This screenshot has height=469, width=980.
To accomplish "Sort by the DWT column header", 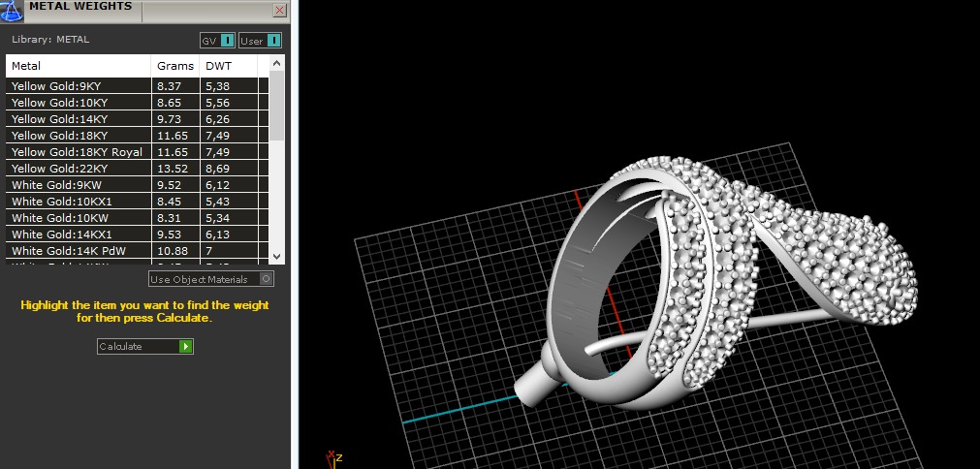I will click(x=228, y=66).
